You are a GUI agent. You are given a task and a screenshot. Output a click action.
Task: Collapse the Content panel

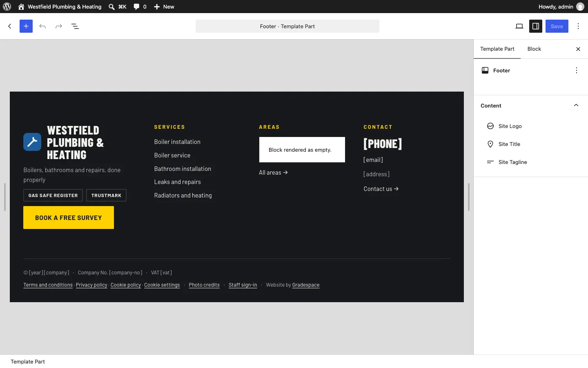pos(531,105)
